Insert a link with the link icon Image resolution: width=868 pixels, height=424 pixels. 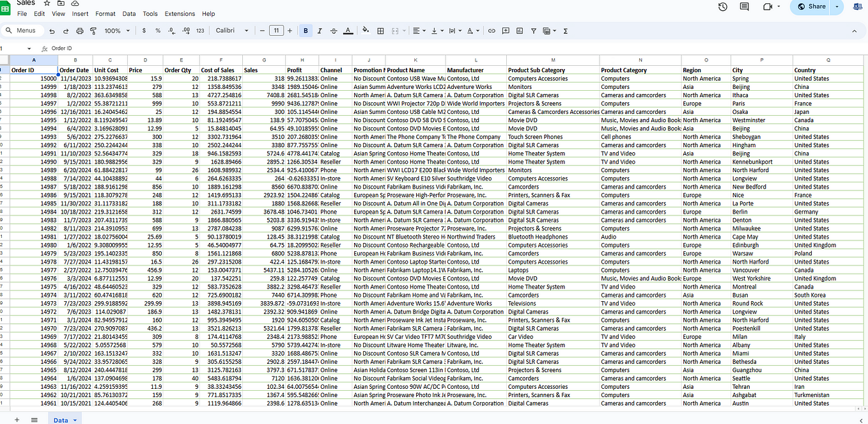492,31
